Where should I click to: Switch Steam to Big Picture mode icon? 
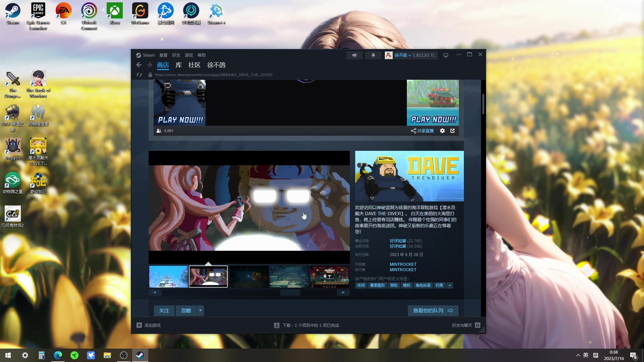tap(446, 55)
